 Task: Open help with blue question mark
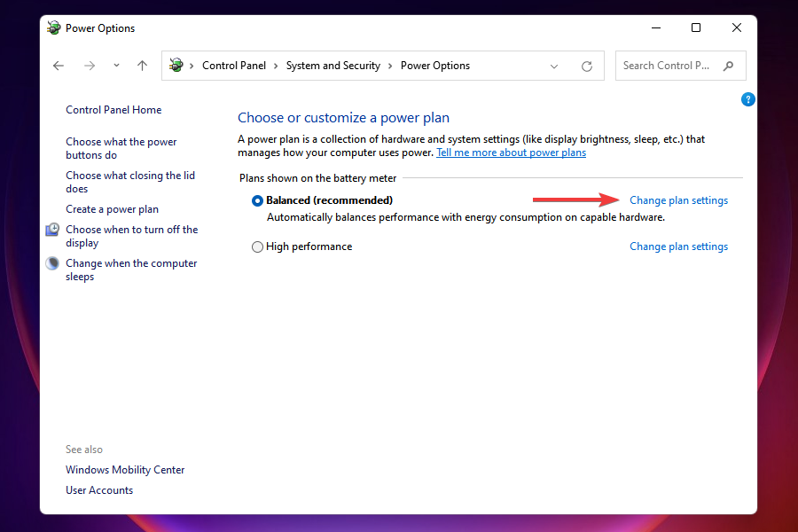coord(747,99)
